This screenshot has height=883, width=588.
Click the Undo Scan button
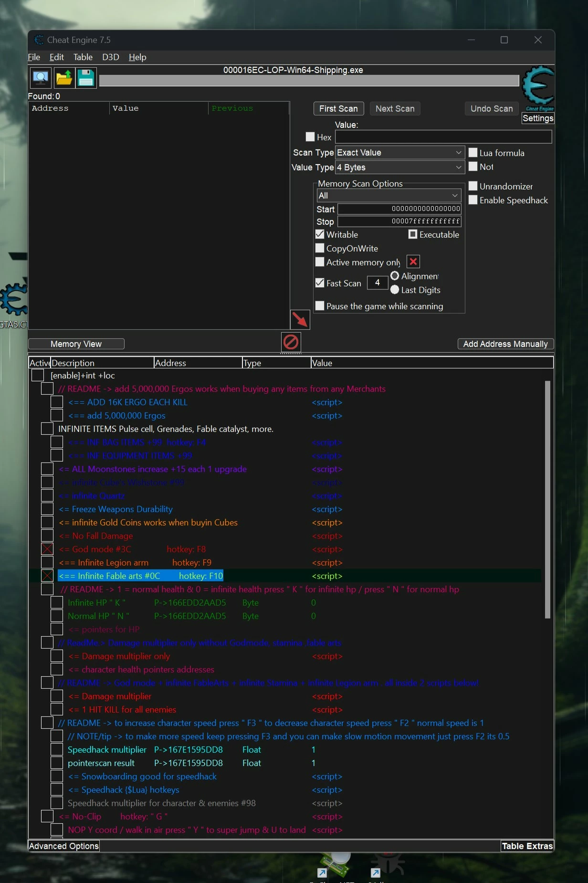click(x=492, y=109)
